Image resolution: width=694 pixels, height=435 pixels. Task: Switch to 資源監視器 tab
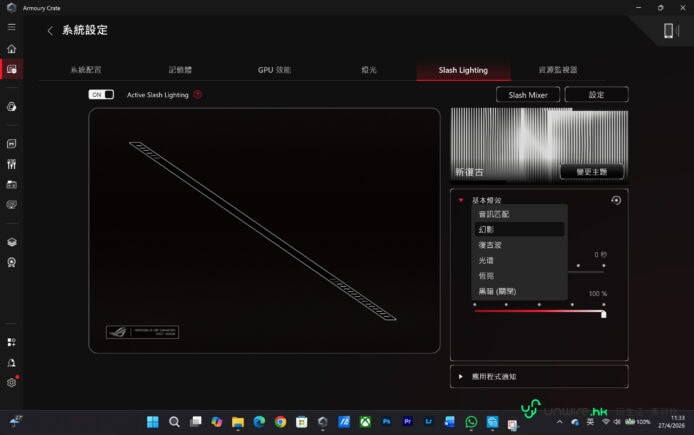pyautogui.click(x=558, y=70)
